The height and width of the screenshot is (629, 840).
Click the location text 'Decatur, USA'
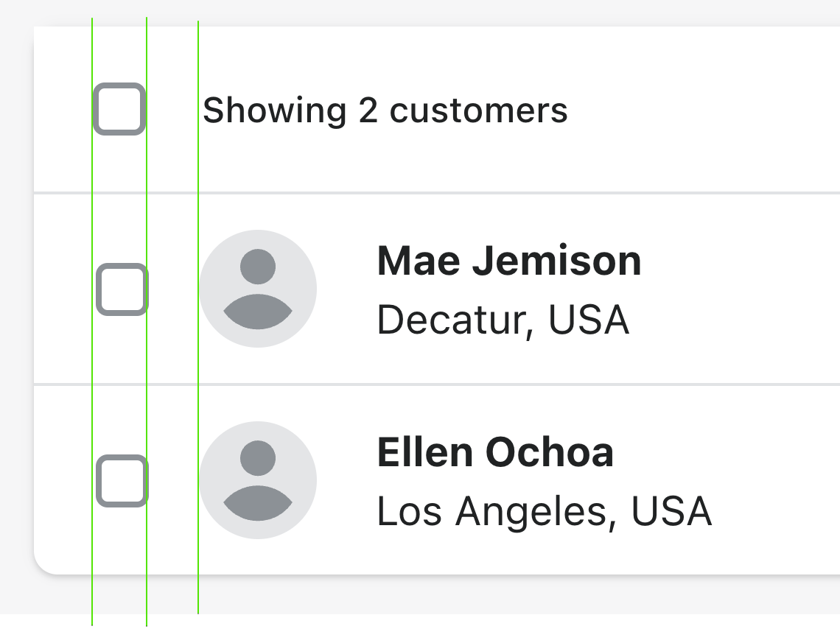(503, 319)
